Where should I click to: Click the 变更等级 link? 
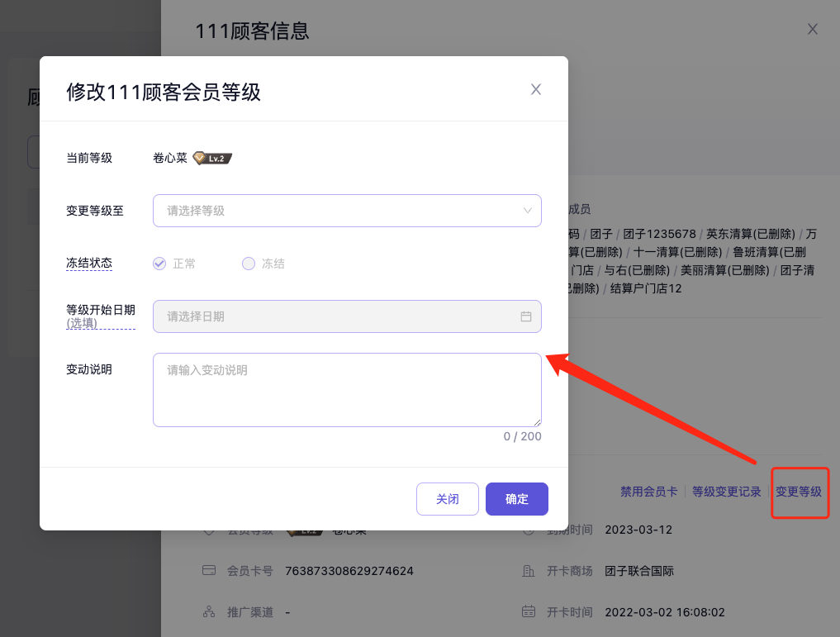799,492
